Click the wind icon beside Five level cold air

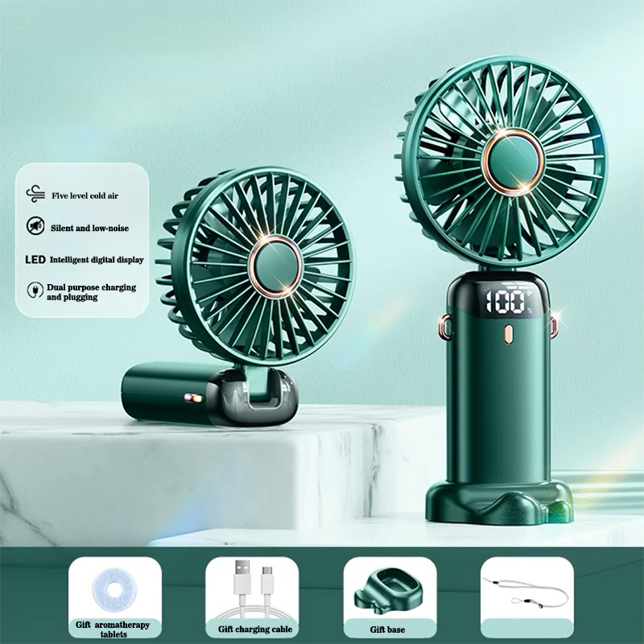pyautogui.click(x=35, y=193)
